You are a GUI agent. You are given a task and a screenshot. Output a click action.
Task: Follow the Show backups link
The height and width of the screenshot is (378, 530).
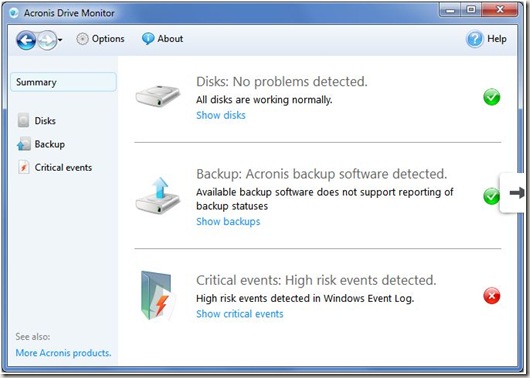[228, 221]
